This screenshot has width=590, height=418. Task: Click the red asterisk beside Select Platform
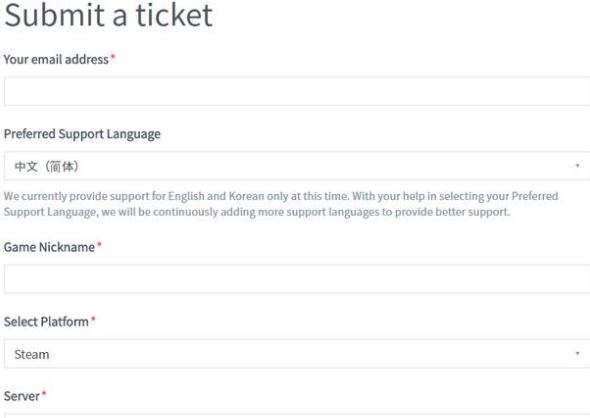pyautogui.click(x=93, y=319)
